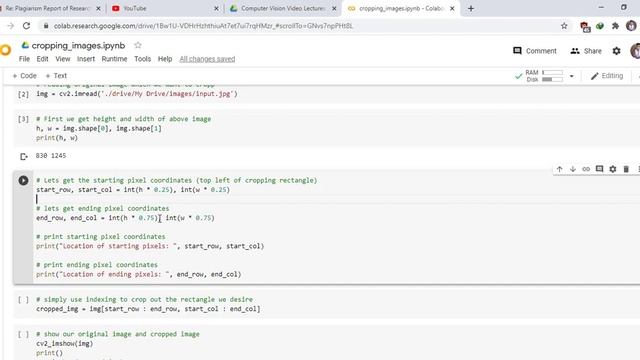This screenshot has height=360, width=640.
Task: Delete the selected cell trash icon
Action: pyautogui.click(x=626, y=169)
